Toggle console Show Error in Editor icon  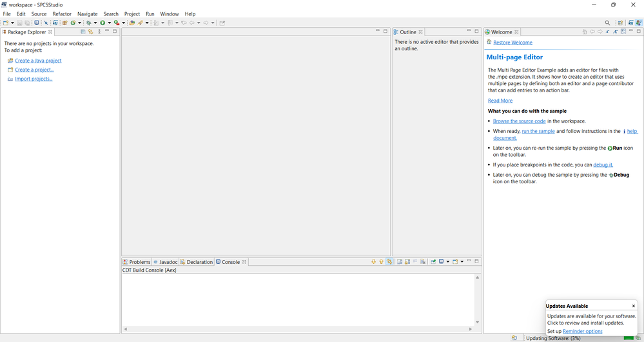[389, 261]
